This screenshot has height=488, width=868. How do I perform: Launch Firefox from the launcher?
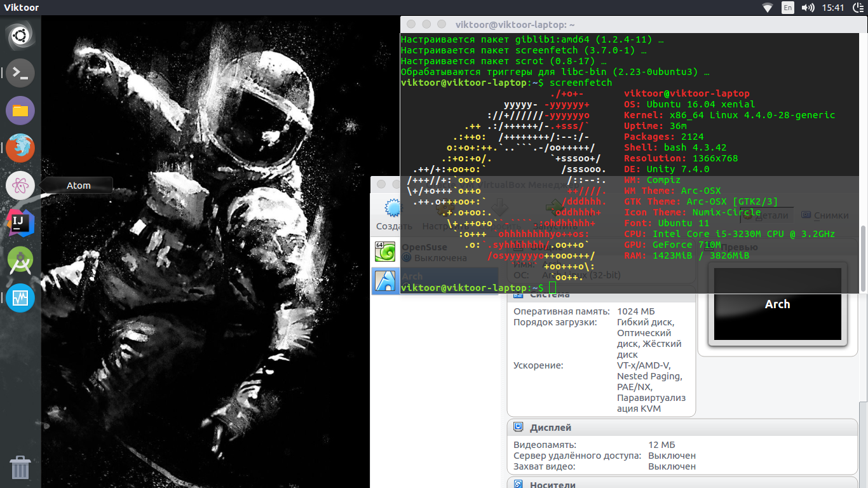click(20, 148)
